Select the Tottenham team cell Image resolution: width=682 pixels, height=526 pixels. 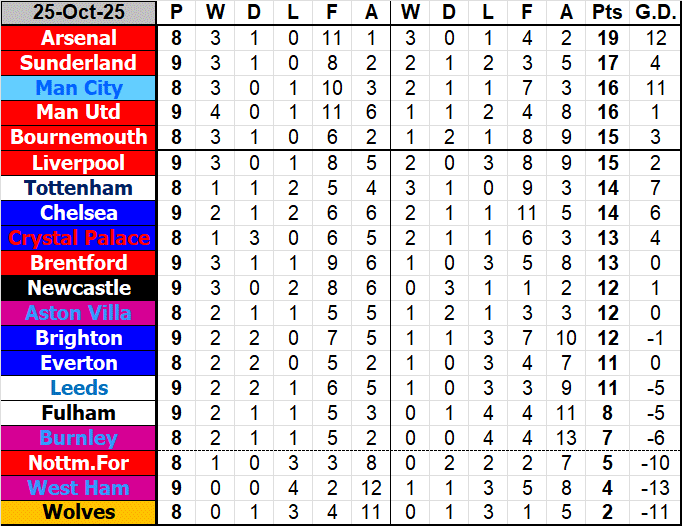click(79, 188)
